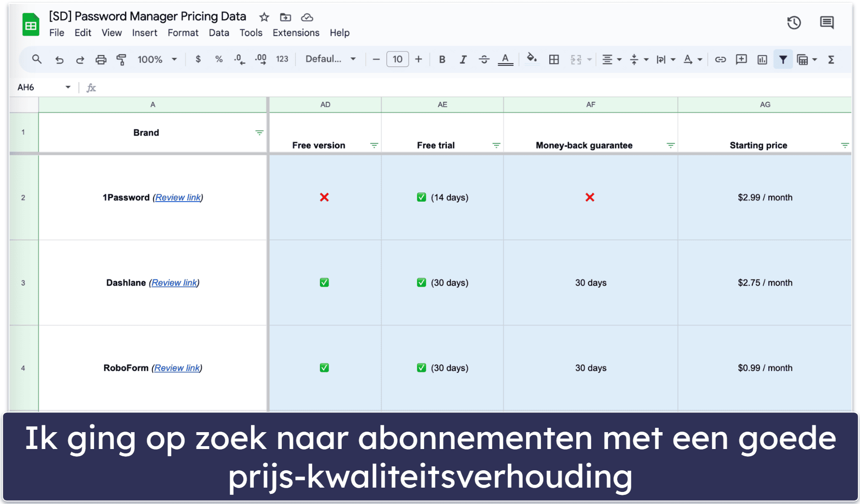
Task: Open the Extensions menu
Action: [296, 33]
